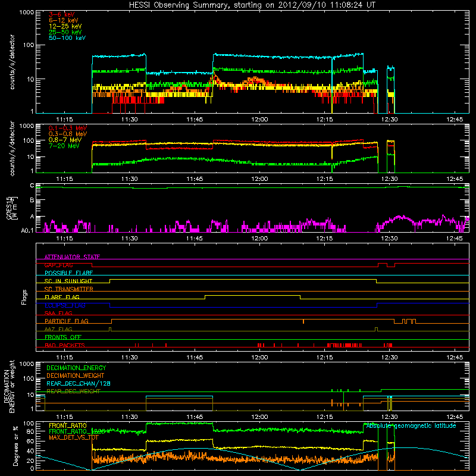Screen dimensions: 476x476
Task: Click the BAD_PACKETS label
Action: (x=65, y=345)
